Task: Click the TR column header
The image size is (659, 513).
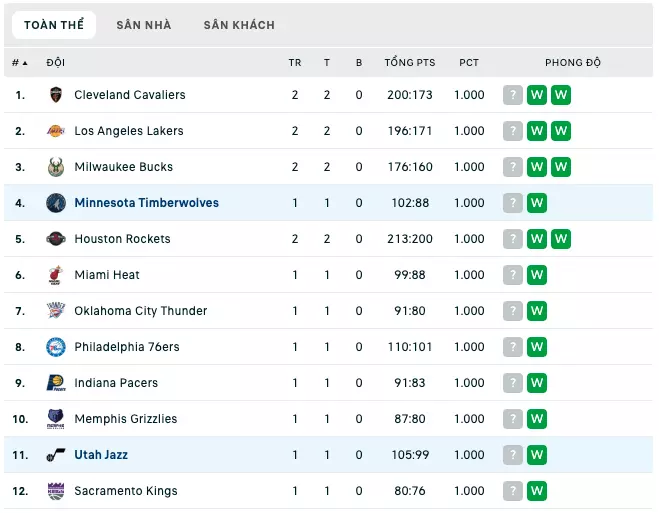Action: [x=295, y=63]
